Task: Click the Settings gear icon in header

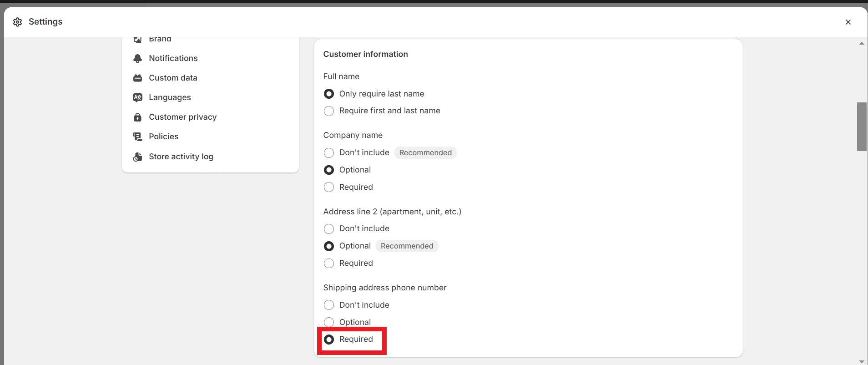Action: (x=18, y=22)
